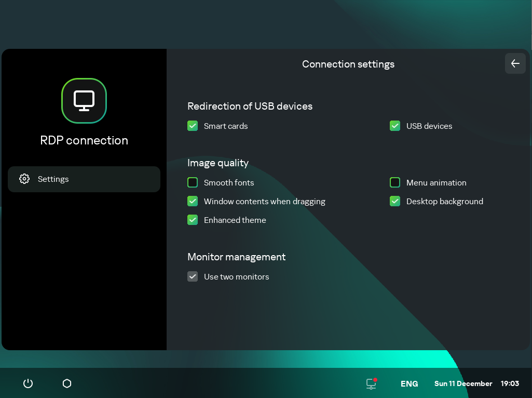This screenshot has width=532, height=398.
Task: Open the hexagon main menu icon in taskbar
Action: [66, 383]
